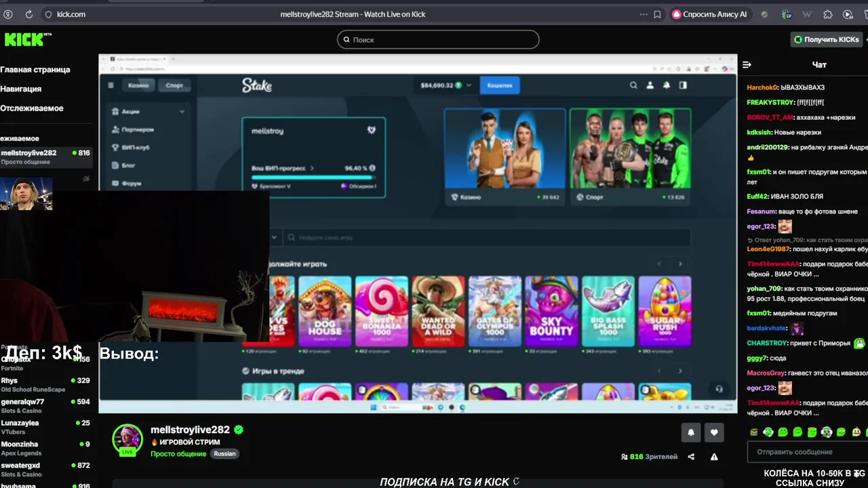
Task: Open the Казино promo card
Action: point(505,157)
